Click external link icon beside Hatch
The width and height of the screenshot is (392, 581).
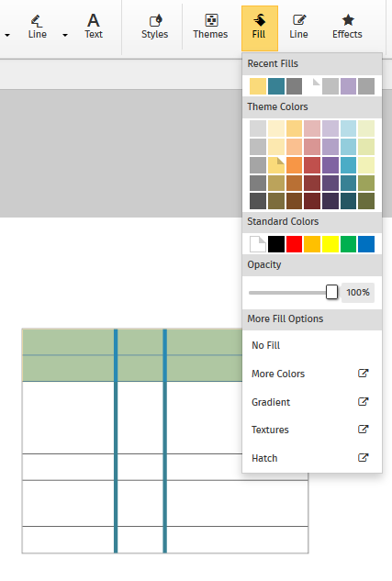pos(364,458)
